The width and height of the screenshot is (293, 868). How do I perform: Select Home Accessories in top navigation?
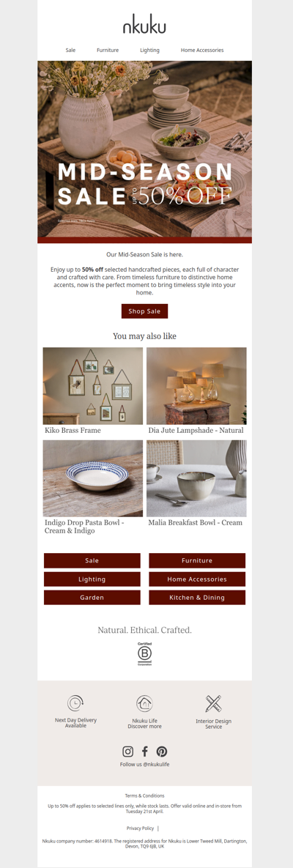pyautogui.click(x=202, y=50)
